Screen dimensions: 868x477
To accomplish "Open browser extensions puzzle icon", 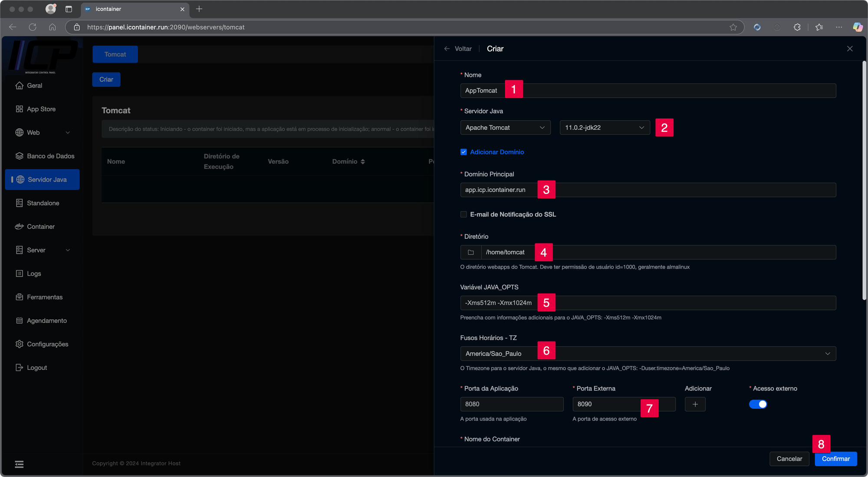I will [x=797, y=27].
